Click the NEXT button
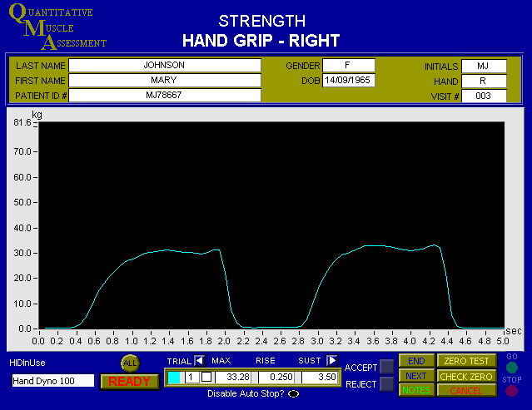Viewport: 532px width, 410px height. [416, 376]
